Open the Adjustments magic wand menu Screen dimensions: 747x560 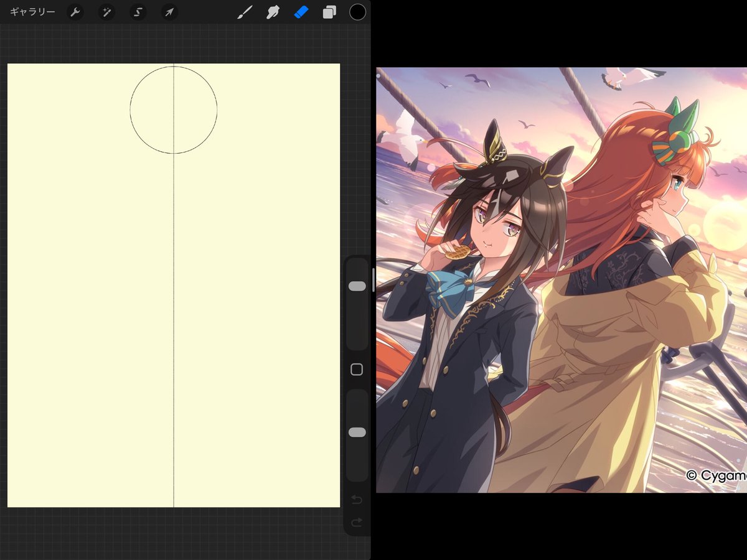(106, 12)
